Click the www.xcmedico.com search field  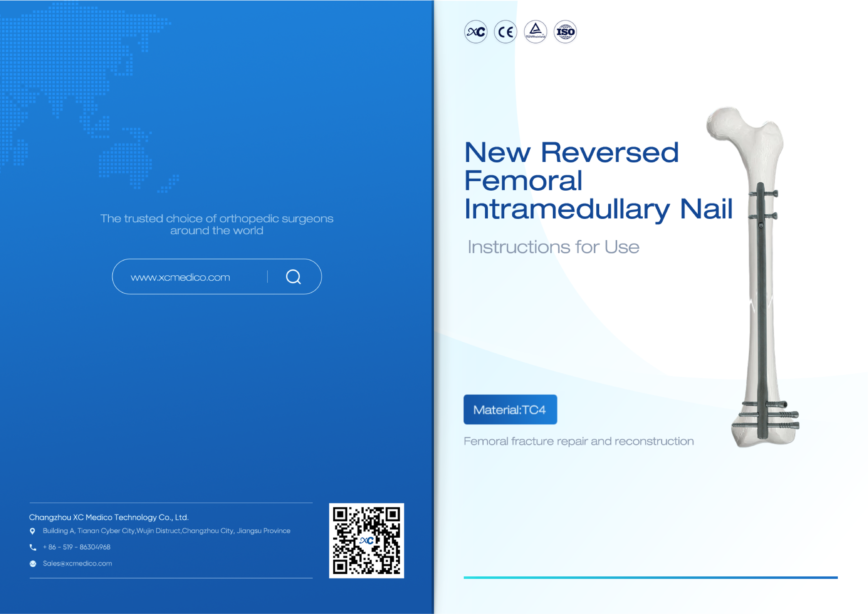click(x=217, y=276)
